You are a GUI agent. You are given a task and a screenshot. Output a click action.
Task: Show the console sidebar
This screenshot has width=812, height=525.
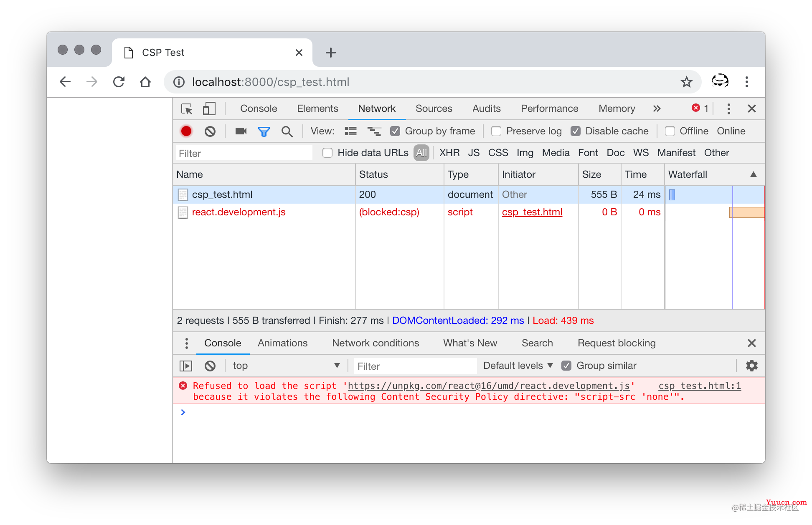click(186, 366)
